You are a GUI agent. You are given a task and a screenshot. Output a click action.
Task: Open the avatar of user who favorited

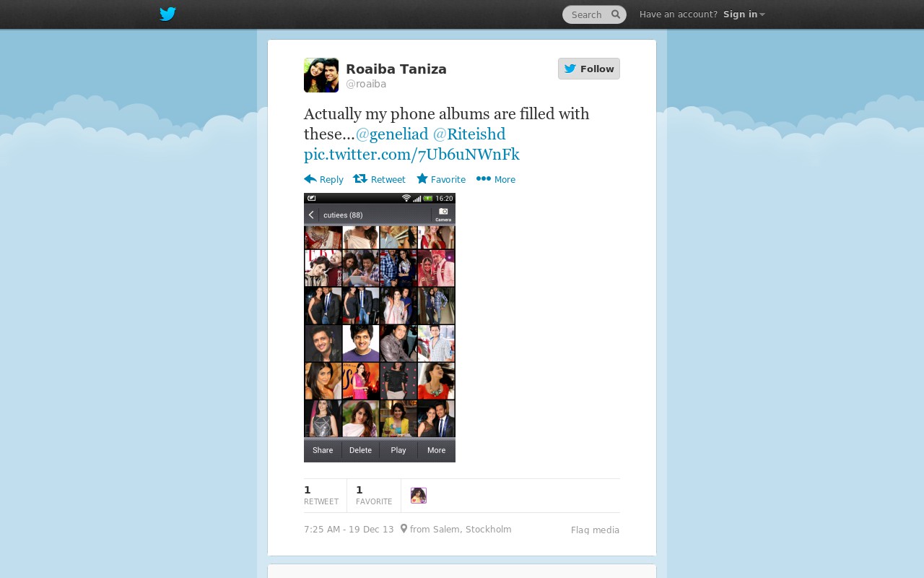click(419, 496)
